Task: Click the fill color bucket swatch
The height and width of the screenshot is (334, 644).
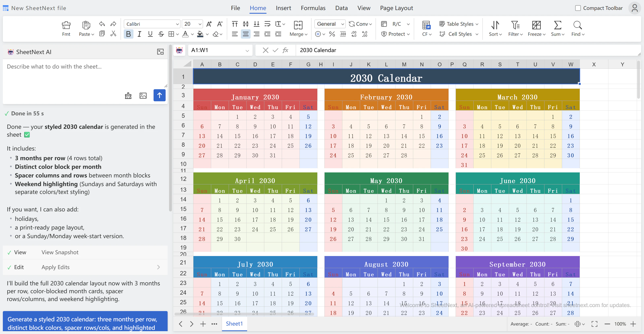Action: point(200,34)
